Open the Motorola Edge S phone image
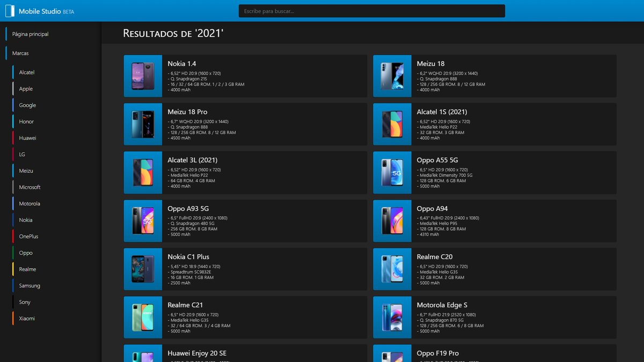Viewport: 644px width, 362px height. 392,317
